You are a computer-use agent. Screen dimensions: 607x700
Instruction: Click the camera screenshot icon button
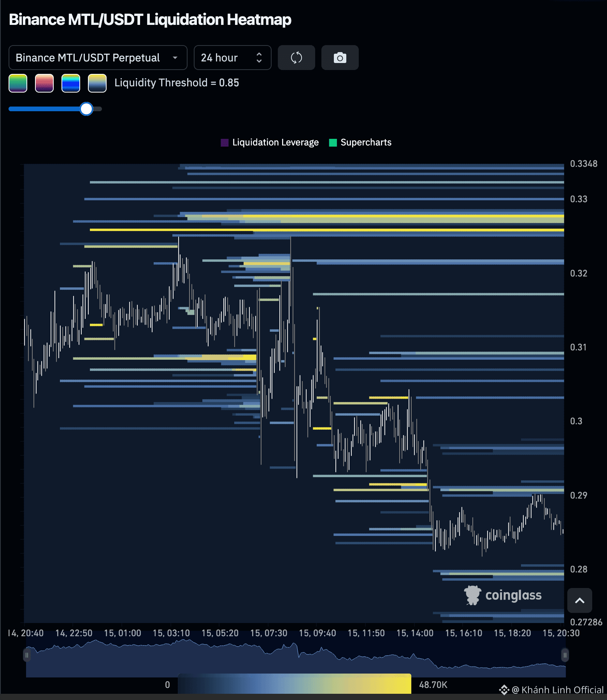point(340,58)
